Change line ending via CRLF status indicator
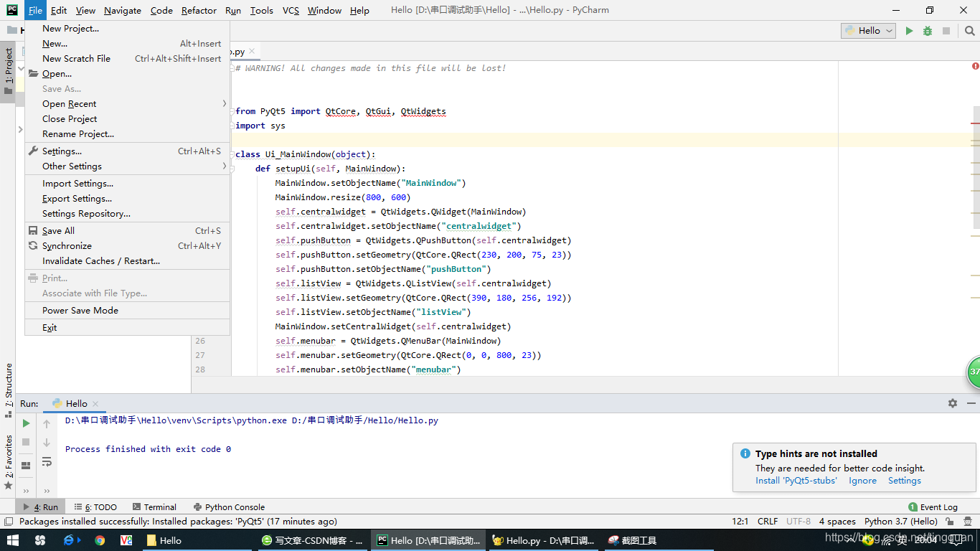980x551 pixels. click(767, 521)
